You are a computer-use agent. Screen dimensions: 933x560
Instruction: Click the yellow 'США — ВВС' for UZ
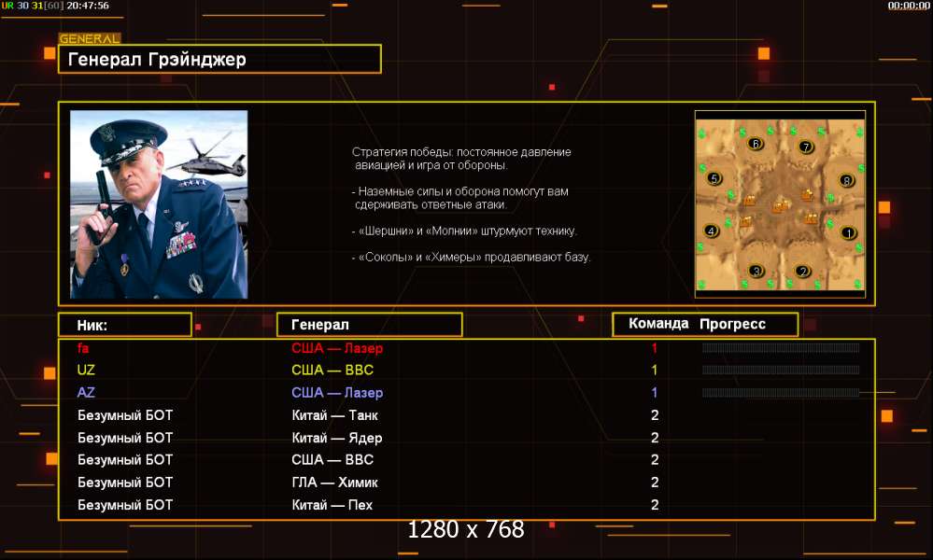[332, 370]
